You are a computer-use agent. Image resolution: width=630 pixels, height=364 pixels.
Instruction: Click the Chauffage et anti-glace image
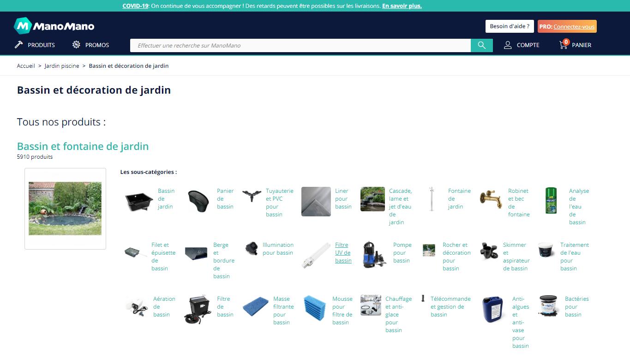371,305
